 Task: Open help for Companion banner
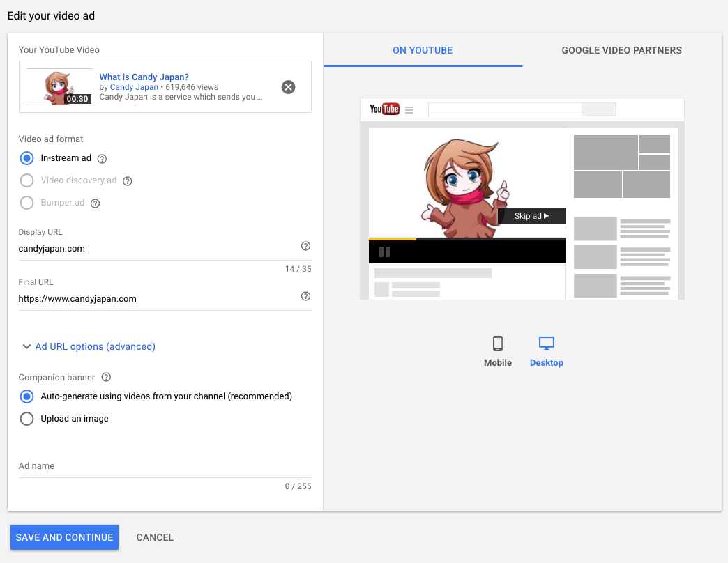click(x=106, y=377)
